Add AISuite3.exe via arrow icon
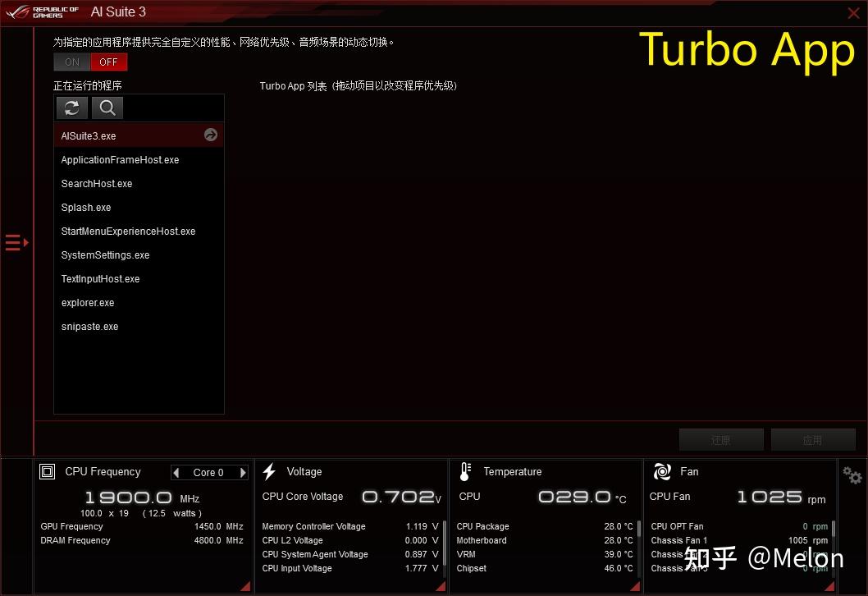 click(210, 135)
